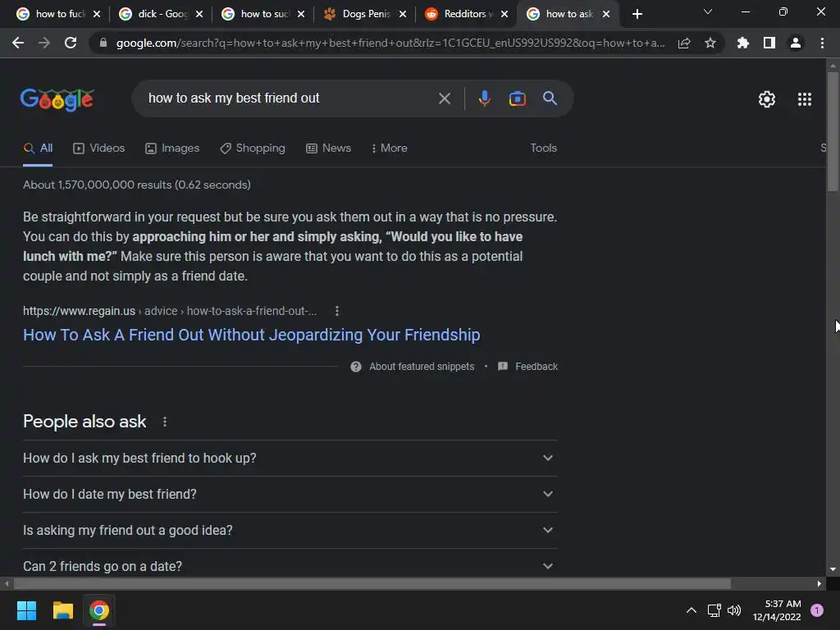Switch to the Videos results tab

pos(98,148)
